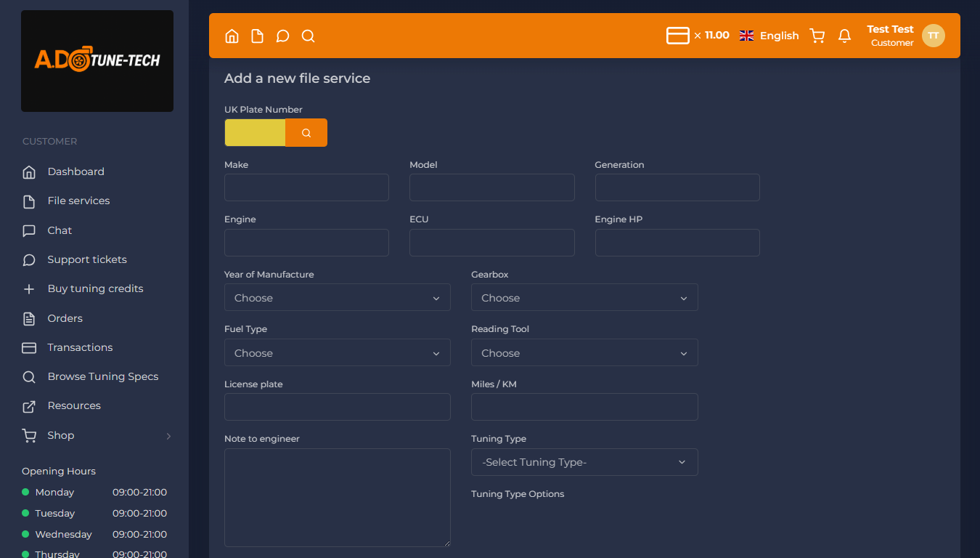
Task: Check the credit card balance icon
Action: point(678,36)
